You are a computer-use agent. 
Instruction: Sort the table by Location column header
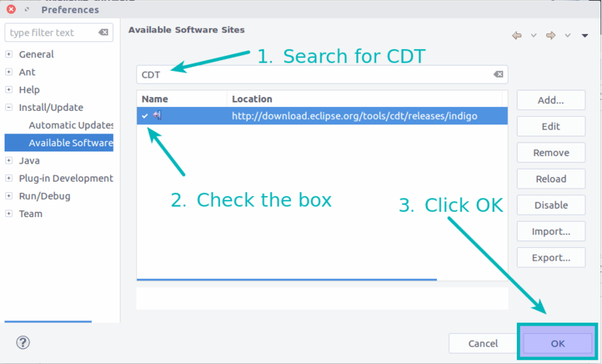click(365, 99)
